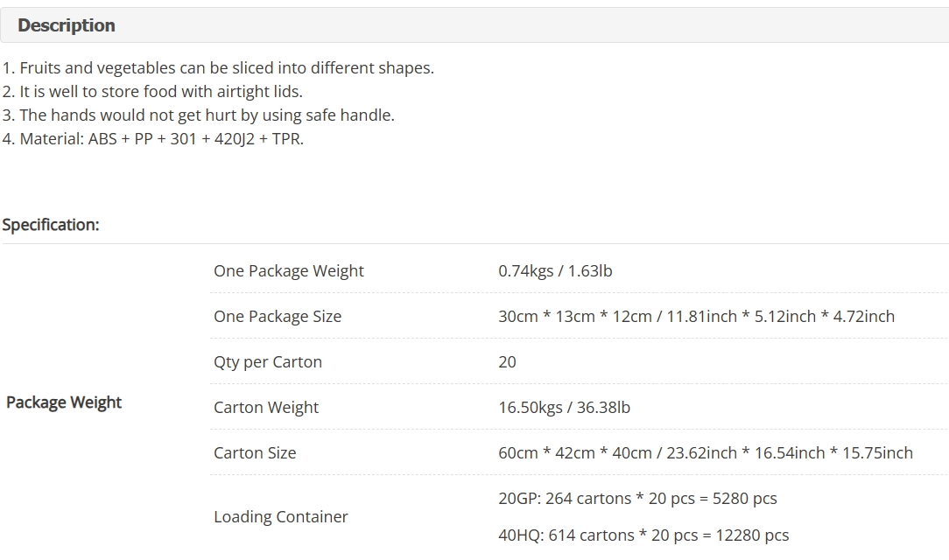Image resolution: width=949 pixels, height=560 pixels.
Task: Click the safe handle description line
Action: [198, 115]
